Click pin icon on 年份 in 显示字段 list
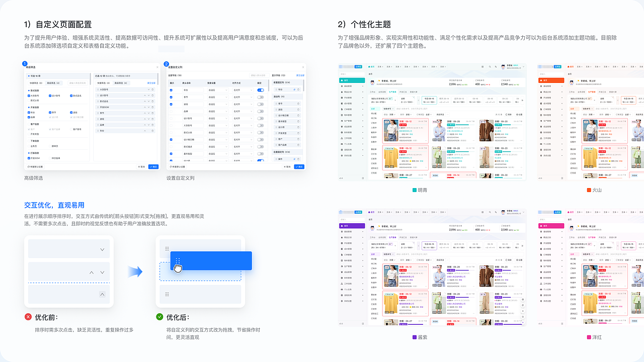This screenshot has width=644, height=362. coord(294,89)
